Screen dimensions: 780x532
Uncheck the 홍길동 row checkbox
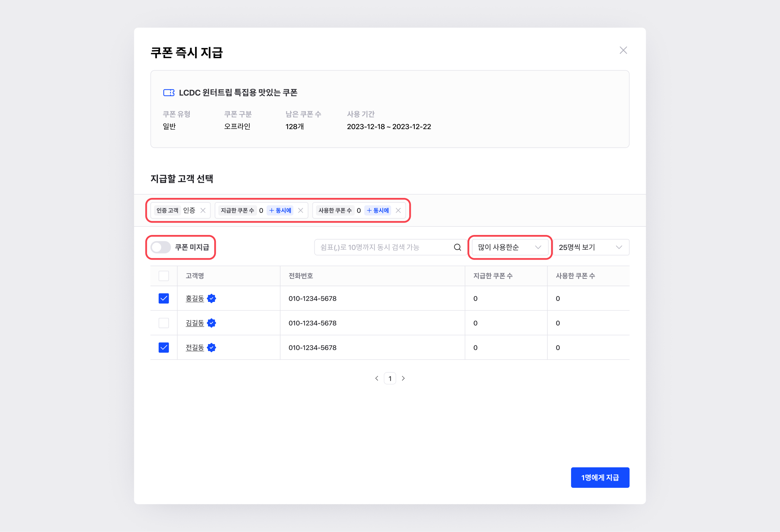(x=164, y=298)
